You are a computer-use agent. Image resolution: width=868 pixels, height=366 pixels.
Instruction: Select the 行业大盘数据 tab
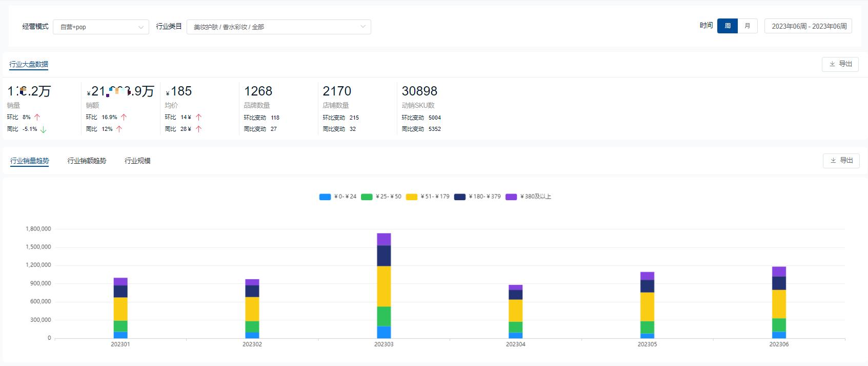point(29,64)
